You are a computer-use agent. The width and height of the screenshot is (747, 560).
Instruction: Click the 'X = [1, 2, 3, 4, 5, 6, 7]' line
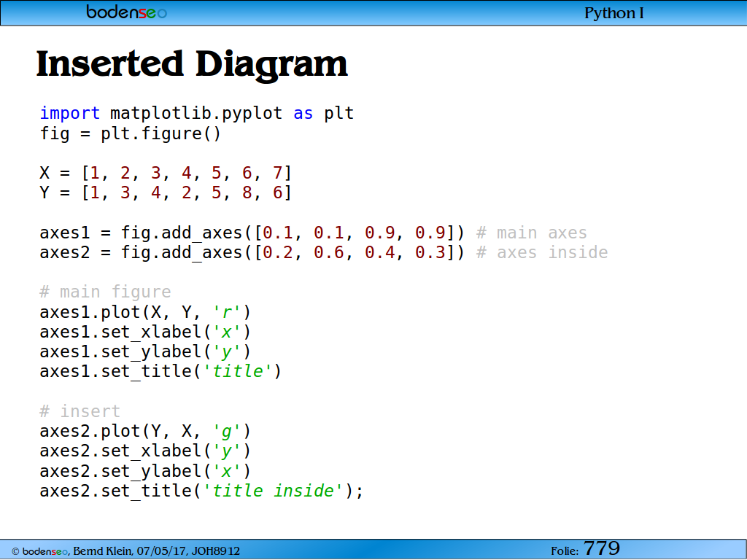[x=166, y=173]
